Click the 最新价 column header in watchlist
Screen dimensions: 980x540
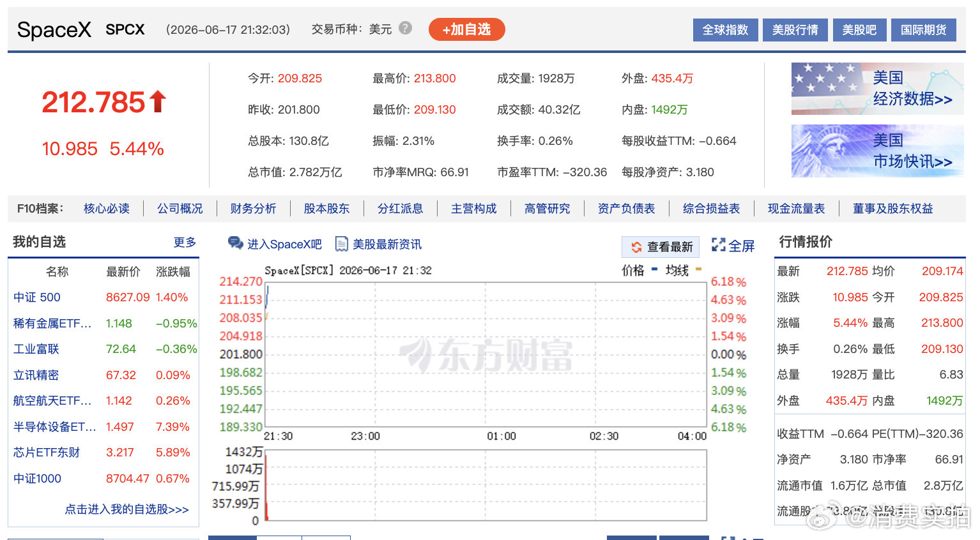[x=123, y=272]
